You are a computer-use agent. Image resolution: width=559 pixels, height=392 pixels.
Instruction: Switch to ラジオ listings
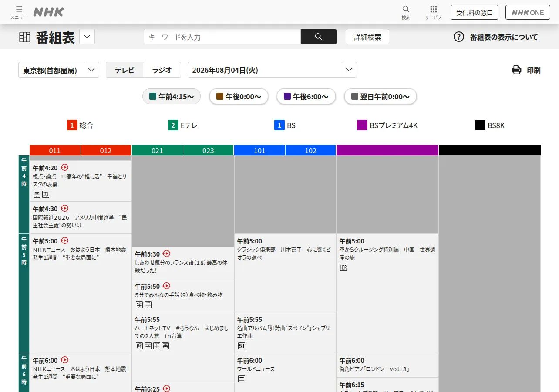[162, 70]
